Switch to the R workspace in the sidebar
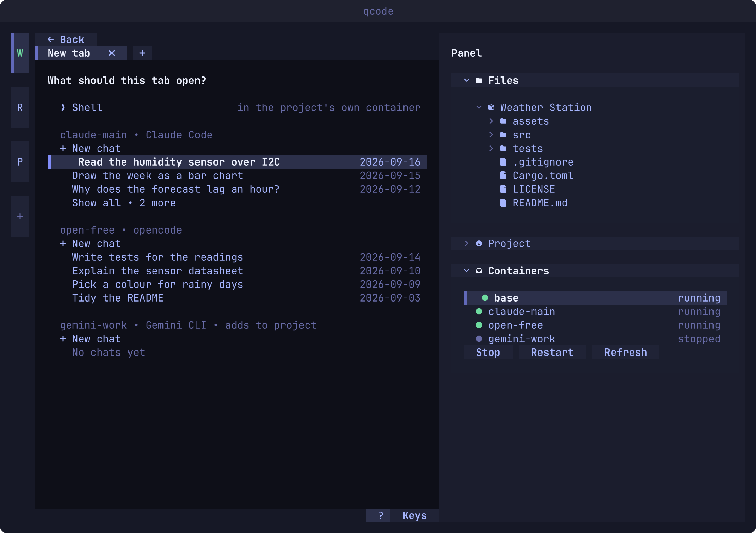The height and width of the screenshot is (533, 756). coord(20,107)
